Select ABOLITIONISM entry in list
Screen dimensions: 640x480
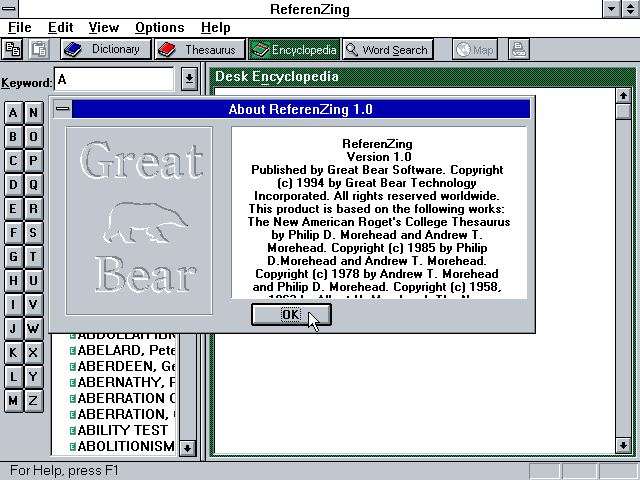[x=122, y=446]
